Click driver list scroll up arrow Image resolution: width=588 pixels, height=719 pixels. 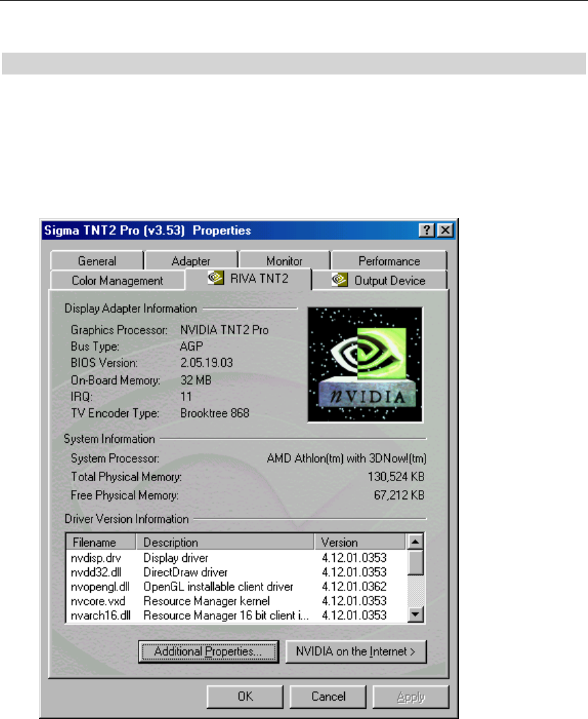[x=415, y=542]
